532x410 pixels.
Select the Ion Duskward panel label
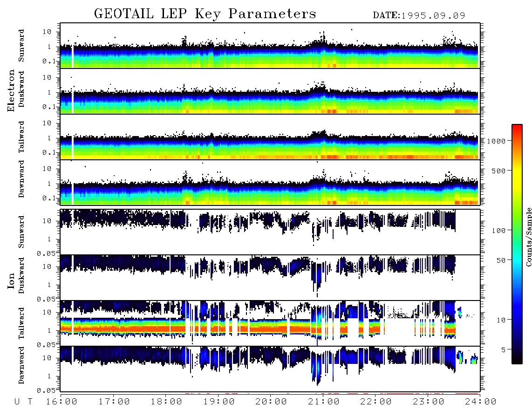21,275
